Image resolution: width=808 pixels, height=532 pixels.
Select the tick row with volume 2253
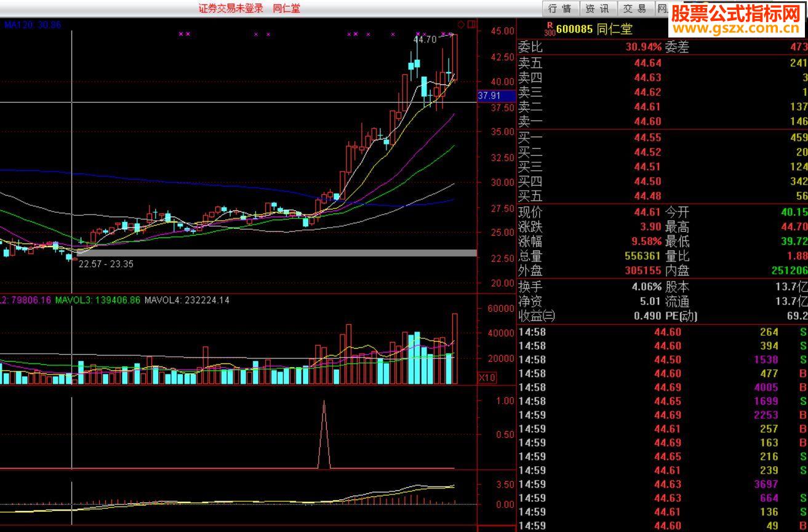(x=663, y=415)
